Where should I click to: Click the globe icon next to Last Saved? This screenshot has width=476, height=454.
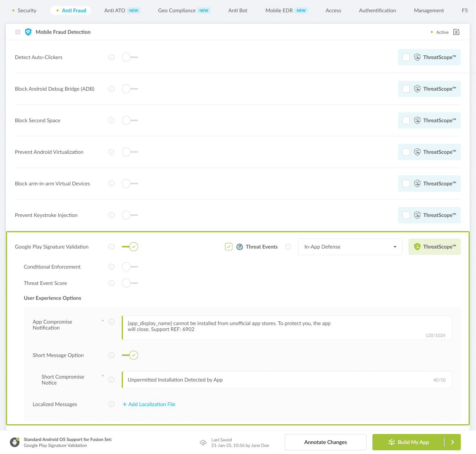203,442
